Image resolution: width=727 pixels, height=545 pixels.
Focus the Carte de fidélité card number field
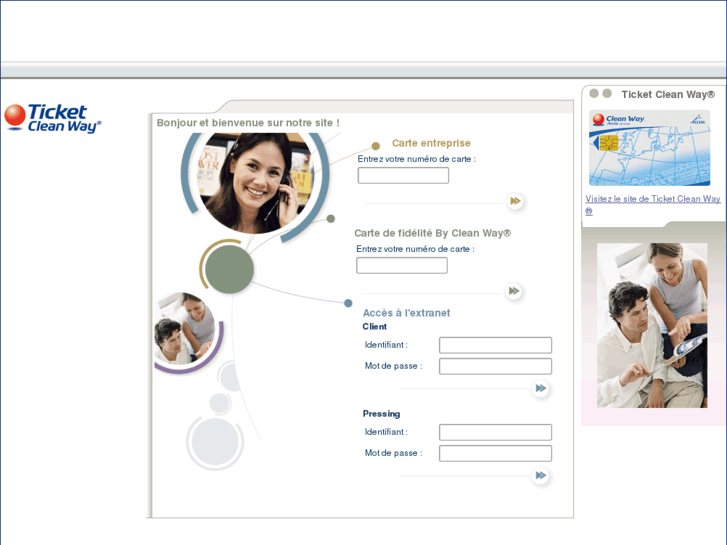[402, 265]
